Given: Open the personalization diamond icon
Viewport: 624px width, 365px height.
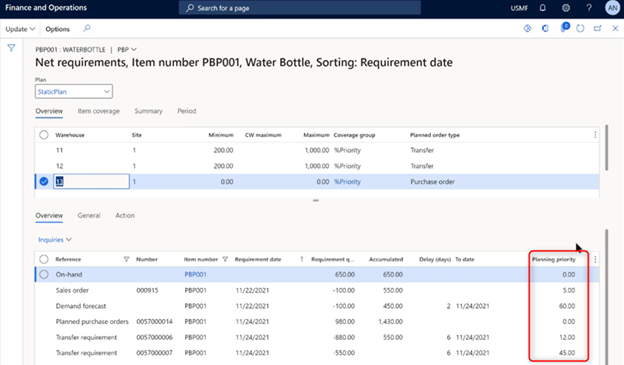Looking at the screenshot, I should point(527,28).
